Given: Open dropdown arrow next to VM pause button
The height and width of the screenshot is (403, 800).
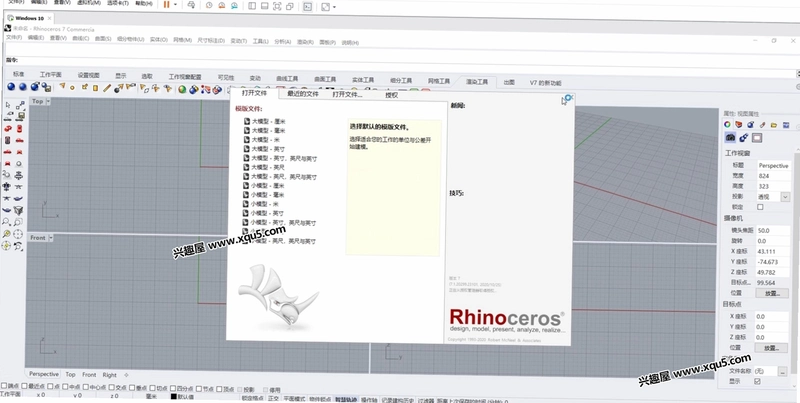Looking at the screenshot, I should [x=176, y=5].
